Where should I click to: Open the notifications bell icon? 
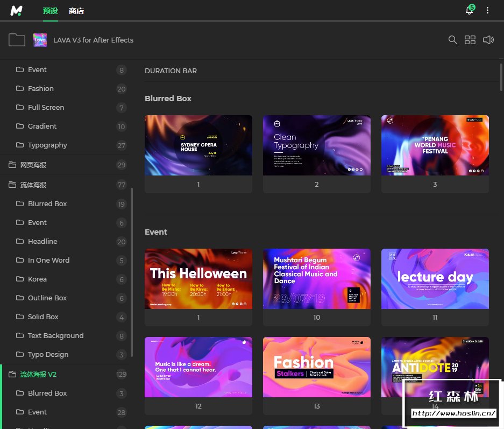tap(470, 10)
